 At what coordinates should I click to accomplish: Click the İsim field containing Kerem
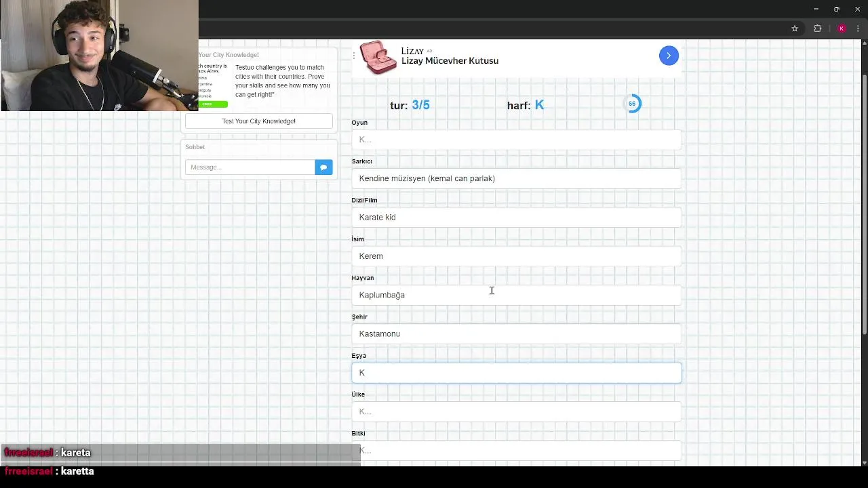click(x=516, y=256)
